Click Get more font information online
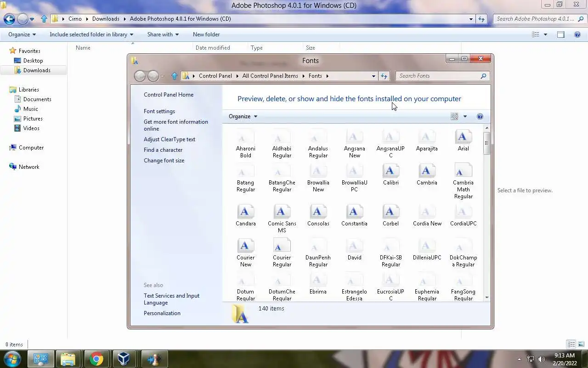 [x=176, y=125]
